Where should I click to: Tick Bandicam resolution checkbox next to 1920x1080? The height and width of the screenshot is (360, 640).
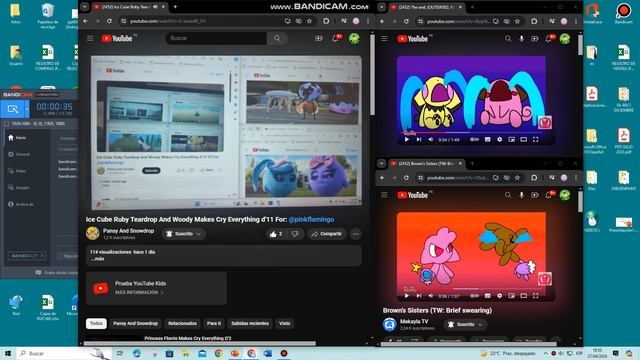click(6, 123)
